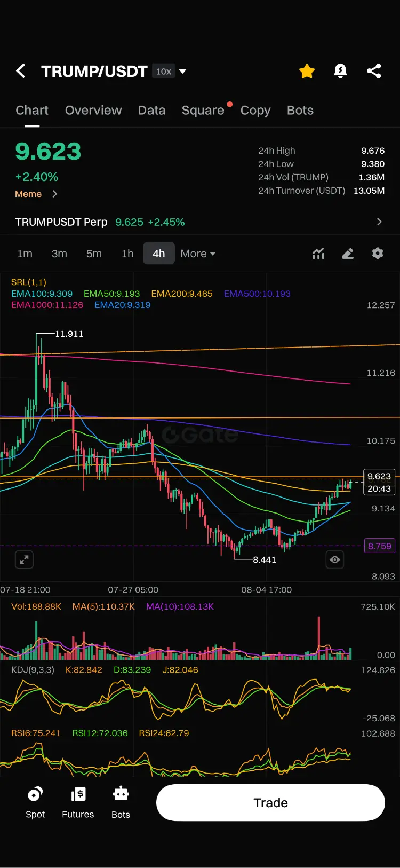Open the Meme category link
Viewport: 400px width, 868px height.
(28, 194)
